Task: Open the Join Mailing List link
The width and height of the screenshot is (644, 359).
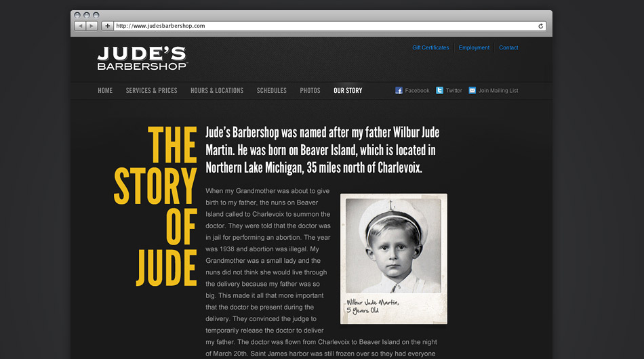Action: point(498,91)
